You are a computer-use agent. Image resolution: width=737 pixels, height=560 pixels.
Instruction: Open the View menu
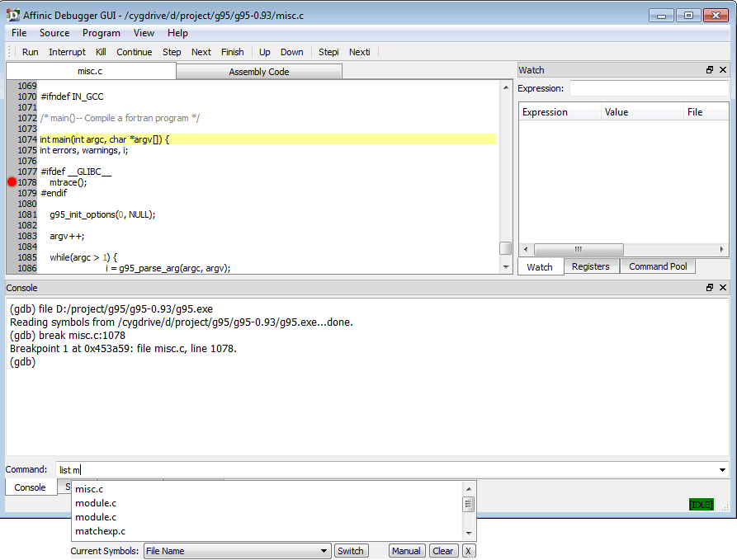point(144,33)
